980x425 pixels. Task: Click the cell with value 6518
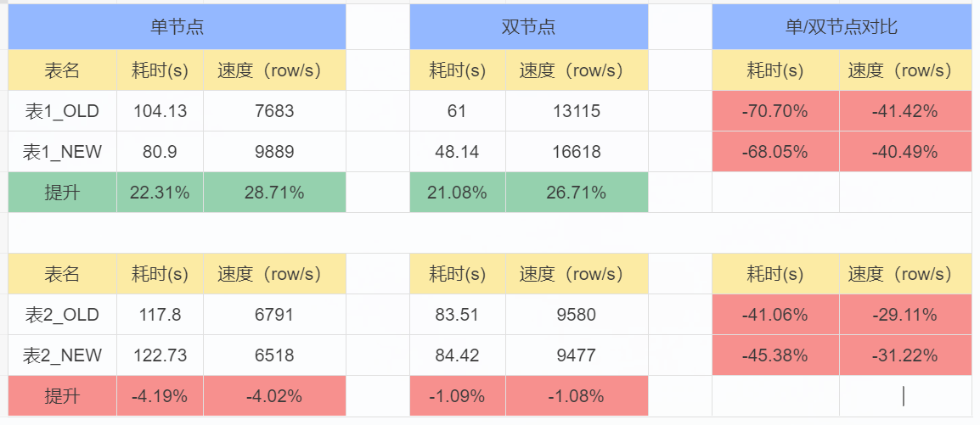point(274,355)
